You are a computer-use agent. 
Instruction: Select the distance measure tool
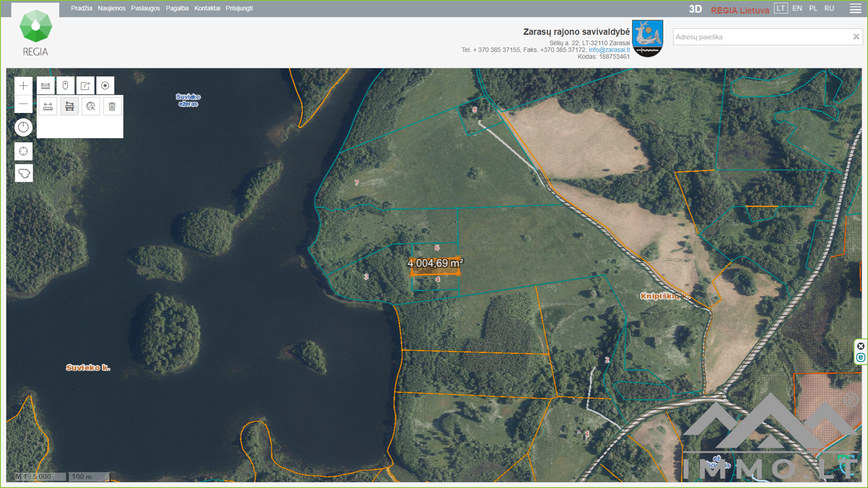(x=48, y=107)
